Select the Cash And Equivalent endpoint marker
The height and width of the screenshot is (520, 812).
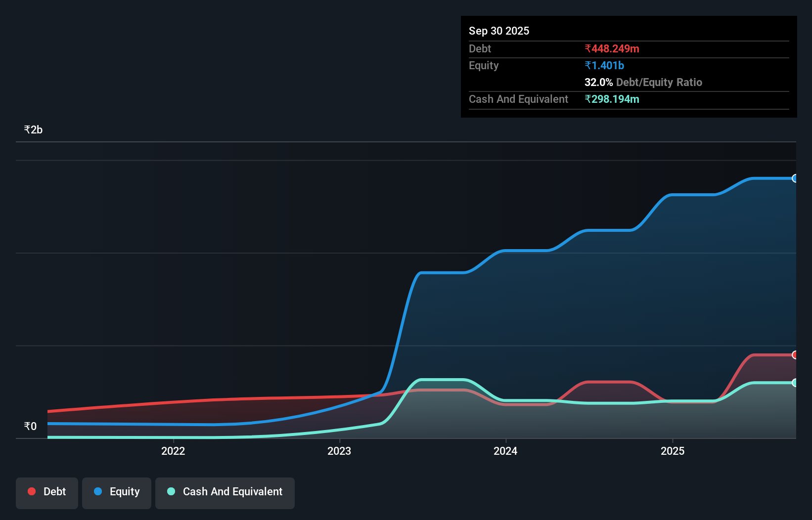tap(794, 382)
